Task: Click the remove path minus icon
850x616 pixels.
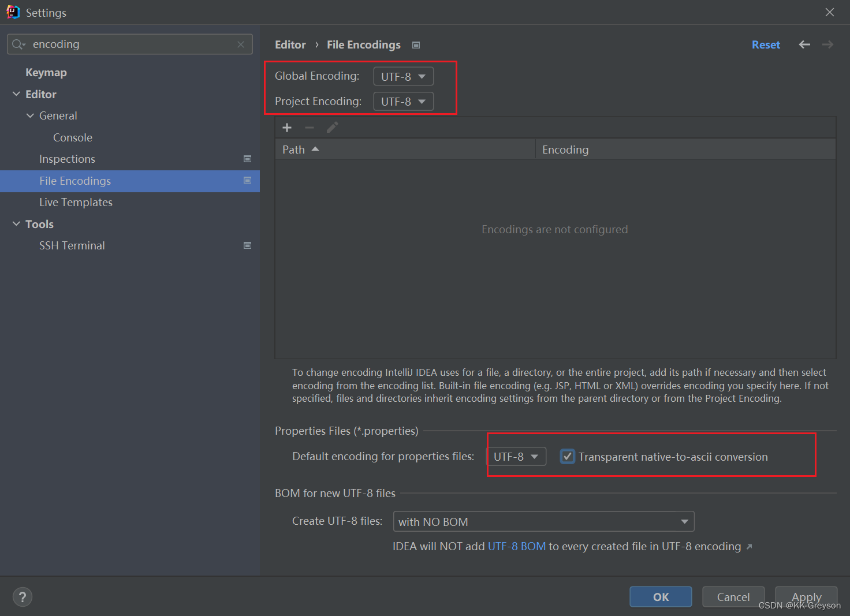Action: 310,128
